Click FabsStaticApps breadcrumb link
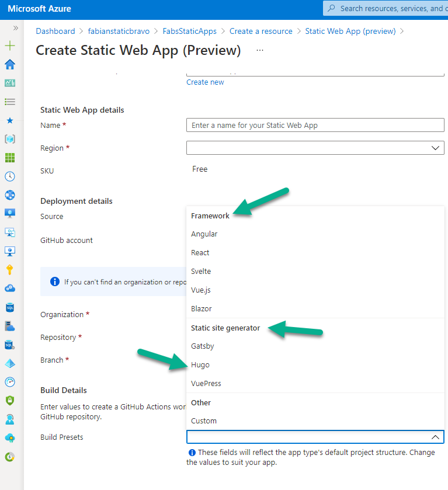448x490 pixels. click(189, 32)
